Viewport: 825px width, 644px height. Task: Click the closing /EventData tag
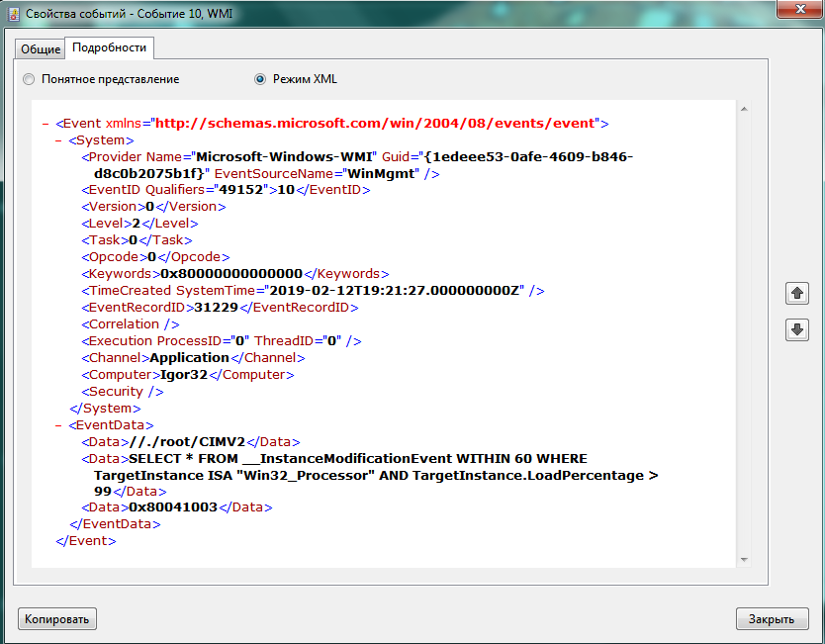(115, 524)
